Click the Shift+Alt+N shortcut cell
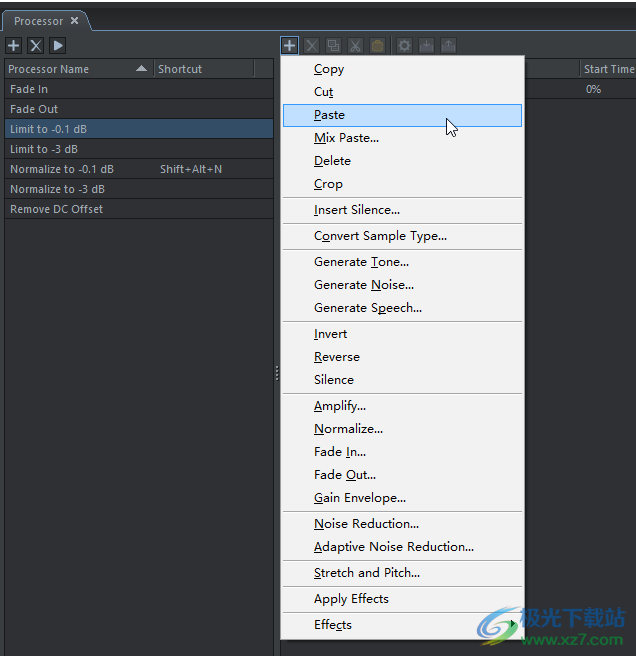This screenshot has height=656, width=636. 191,169
